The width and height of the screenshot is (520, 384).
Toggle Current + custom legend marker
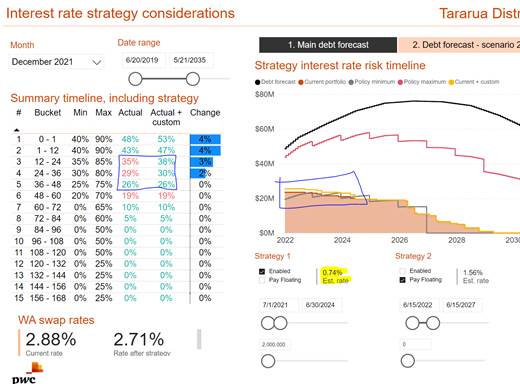(451, 82)
